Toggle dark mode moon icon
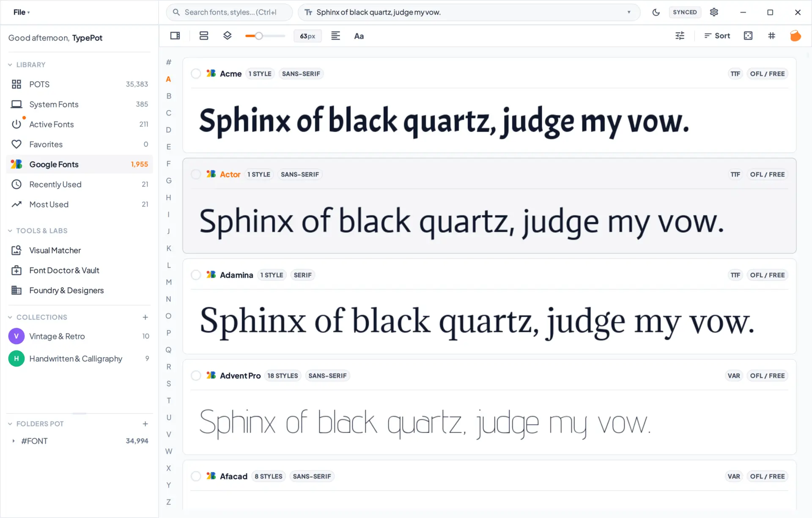This screenshot has height=518, width=812. tap(656, 12)
